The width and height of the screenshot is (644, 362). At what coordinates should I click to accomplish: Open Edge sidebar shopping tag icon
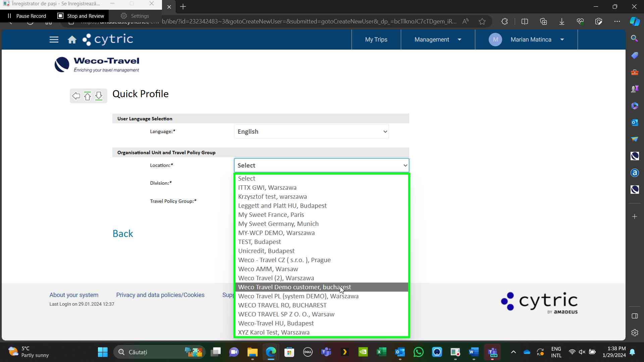coord(634,55)
